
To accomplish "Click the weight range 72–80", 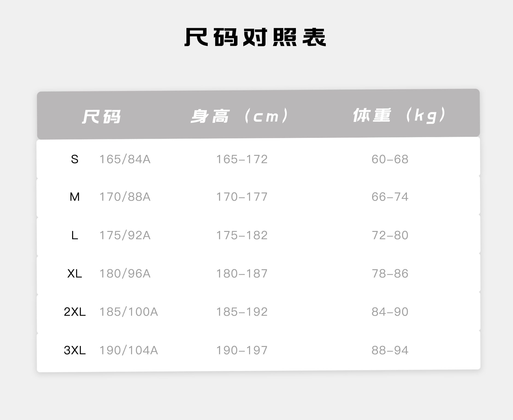I will (390, 235).
